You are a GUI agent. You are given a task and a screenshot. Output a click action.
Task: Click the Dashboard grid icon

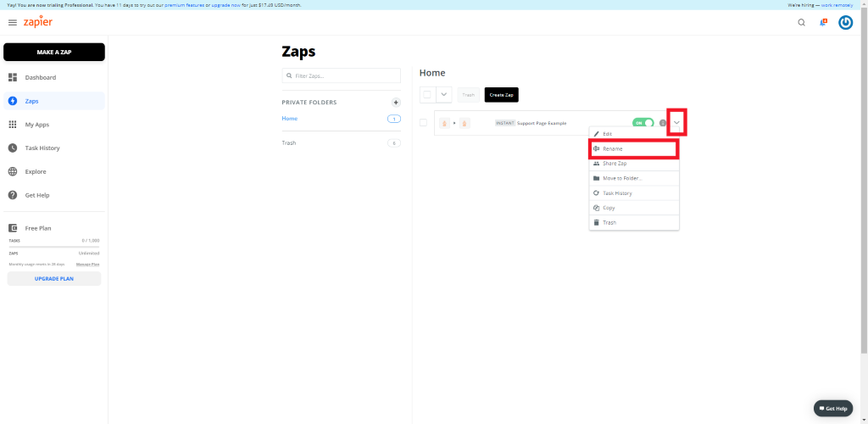[13, 77]
